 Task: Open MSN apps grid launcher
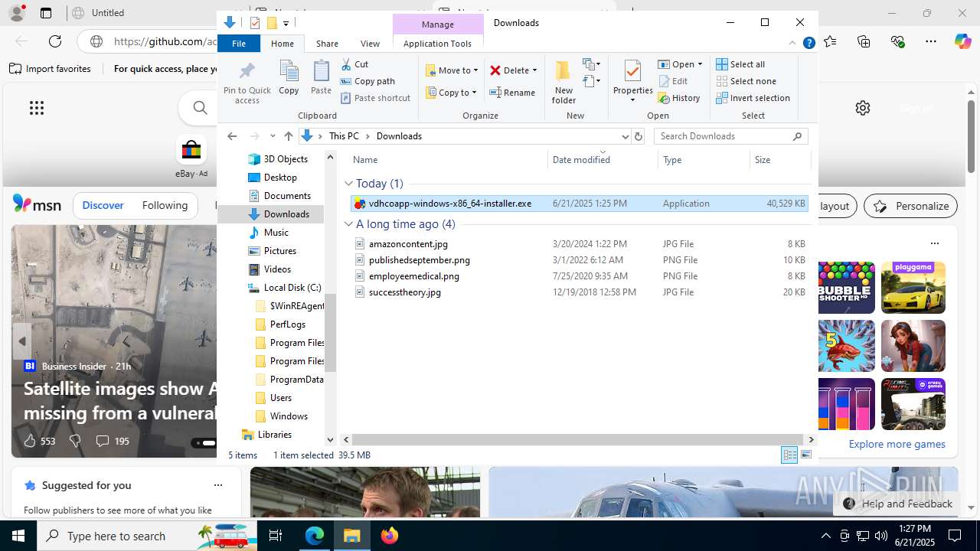[37, 108]
